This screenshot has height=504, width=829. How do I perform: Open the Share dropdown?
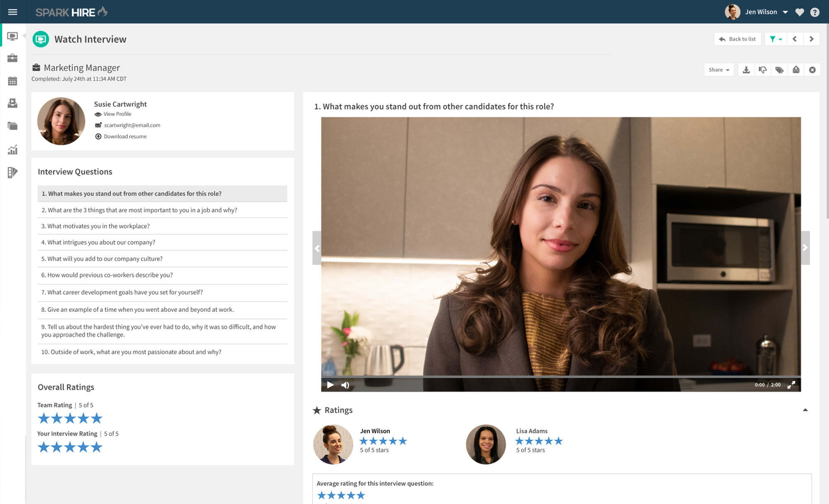(719, 70)
